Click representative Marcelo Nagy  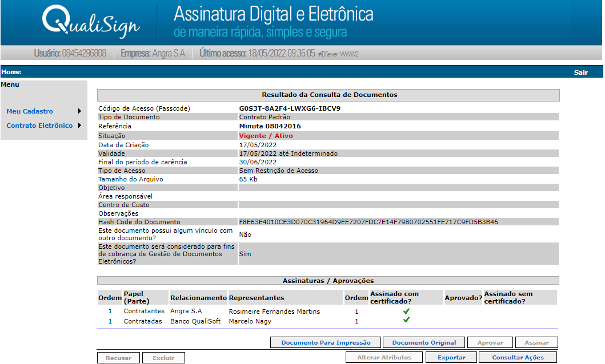(x=250, y=321)
